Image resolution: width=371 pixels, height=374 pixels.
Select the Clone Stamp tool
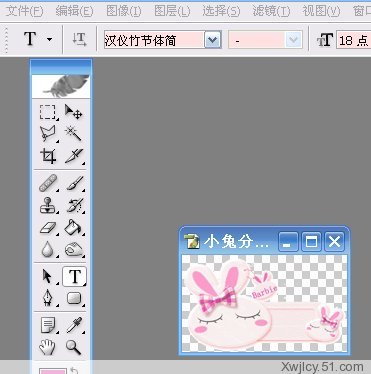click(x=48, y=205)
